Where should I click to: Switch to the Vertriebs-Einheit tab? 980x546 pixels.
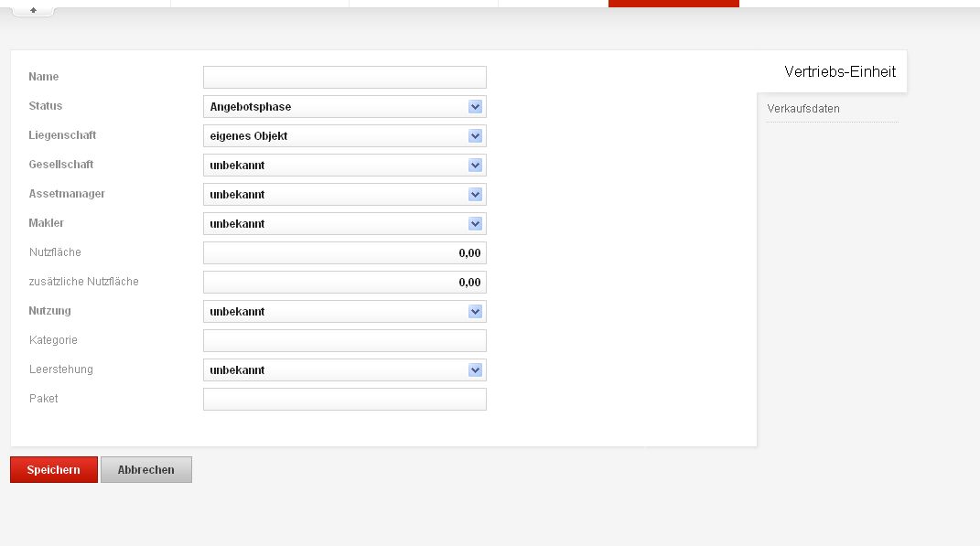coord(839,72)
